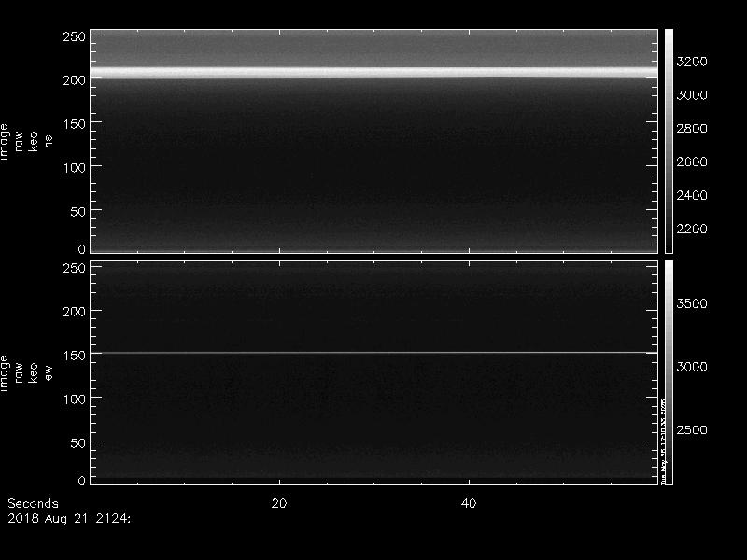Click the '150' tick label of the ew plot
The width and height of the screenshot is (747, 560).
pyautogui.click(x=75, y=356)
